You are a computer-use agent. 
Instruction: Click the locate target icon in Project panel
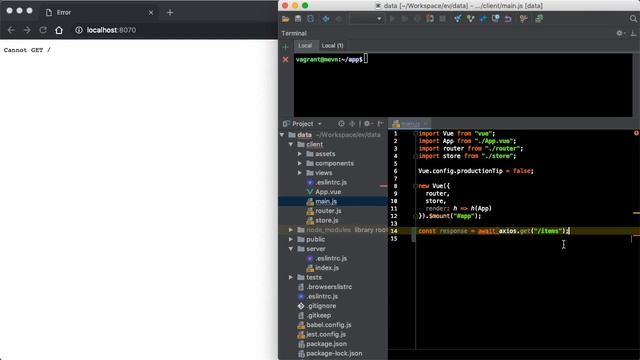pos(341,124)
